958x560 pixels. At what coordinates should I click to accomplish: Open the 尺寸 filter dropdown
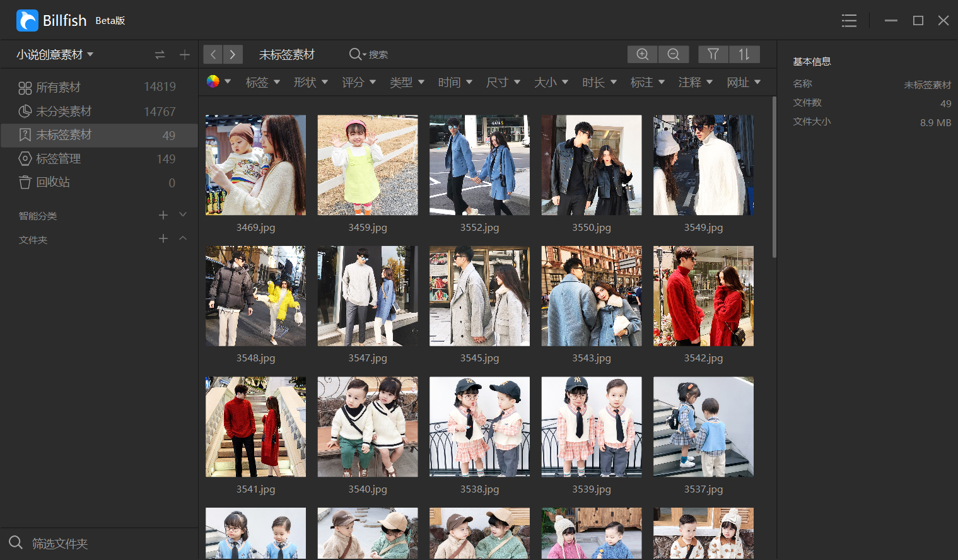point(503,82)
